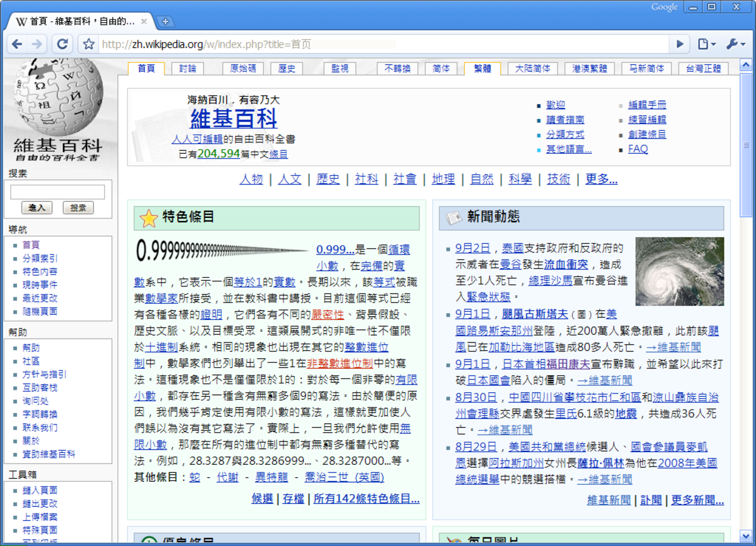This screenshot has height=546, width=756.
Task: Open the 原始碼 tab
Action: coord(243,69)
